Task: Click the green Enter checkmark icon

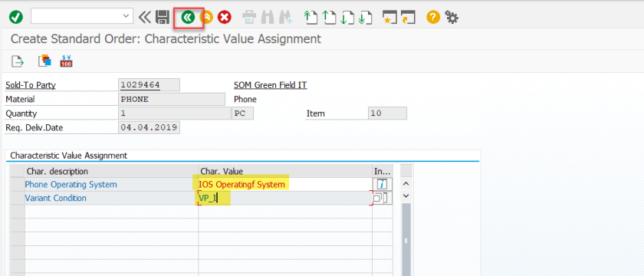Action: click(x=16, y=17)
